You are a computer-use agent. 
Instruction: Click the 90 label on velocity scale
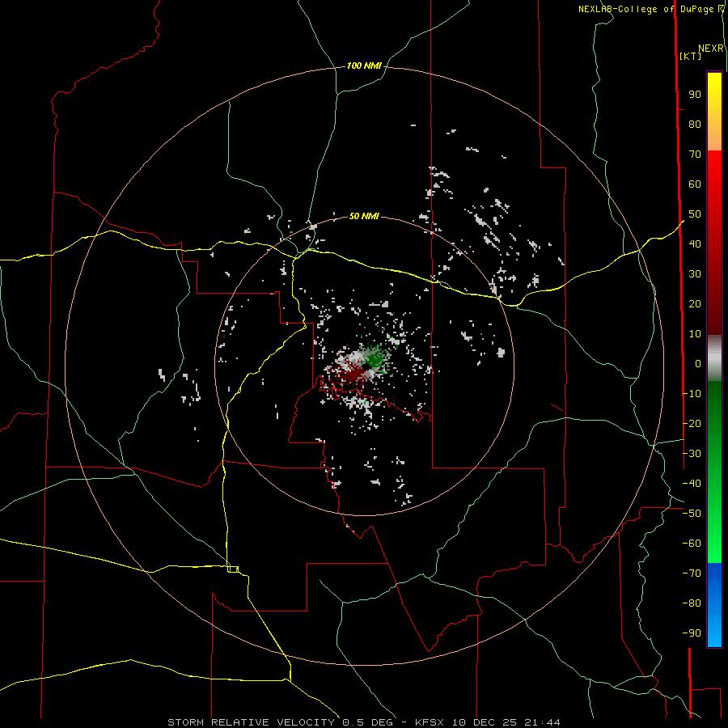[x=695, y=95]
